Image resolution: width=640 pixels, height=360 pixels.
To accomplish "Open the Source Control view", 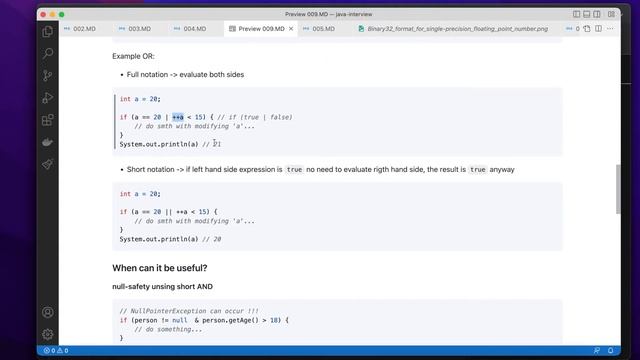I will (x=48, y=76).
